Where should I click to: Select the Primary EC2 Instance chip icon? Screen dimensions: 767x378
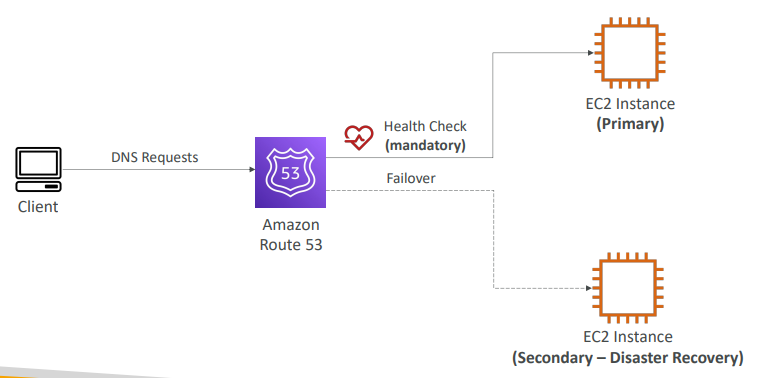[630, 53]
